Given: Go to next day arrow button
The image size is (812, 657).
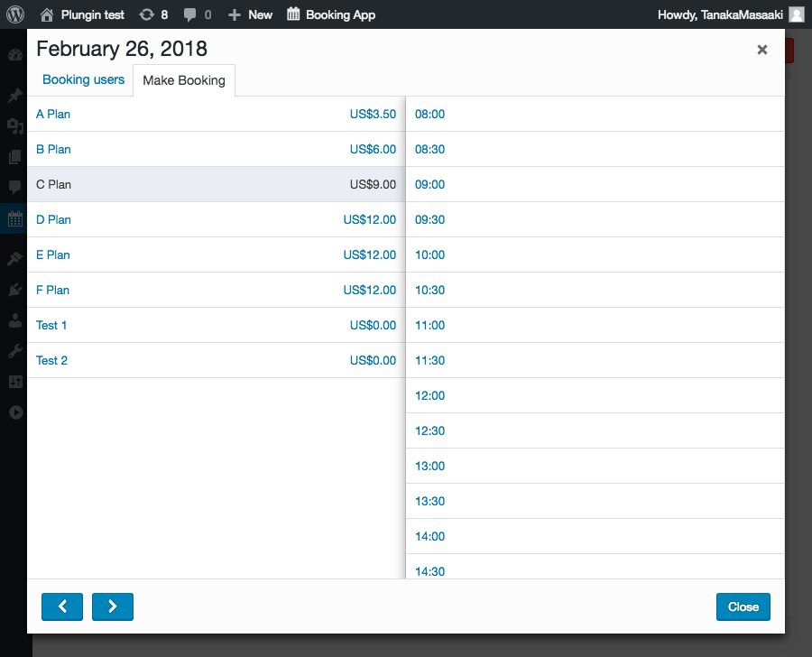Looking at the screenshot, I should pos(113,606).
